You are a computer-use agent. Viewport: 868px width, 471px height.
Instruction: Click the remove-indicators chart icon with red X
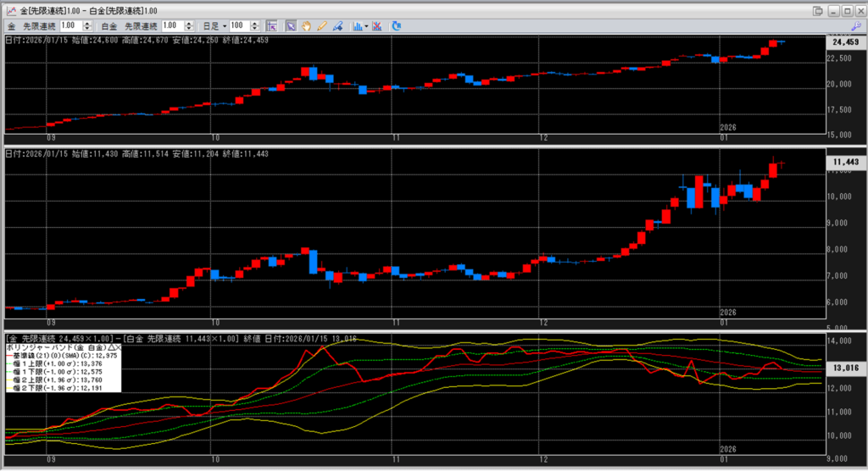(x=377, y=26)
